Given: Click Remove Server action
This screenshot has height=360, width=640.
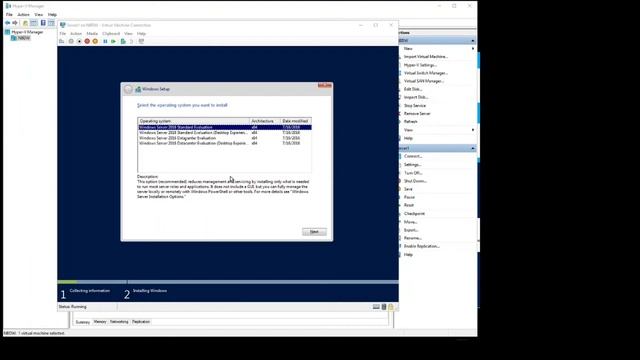Looking at the screenshot, I should tap(417, 113).
